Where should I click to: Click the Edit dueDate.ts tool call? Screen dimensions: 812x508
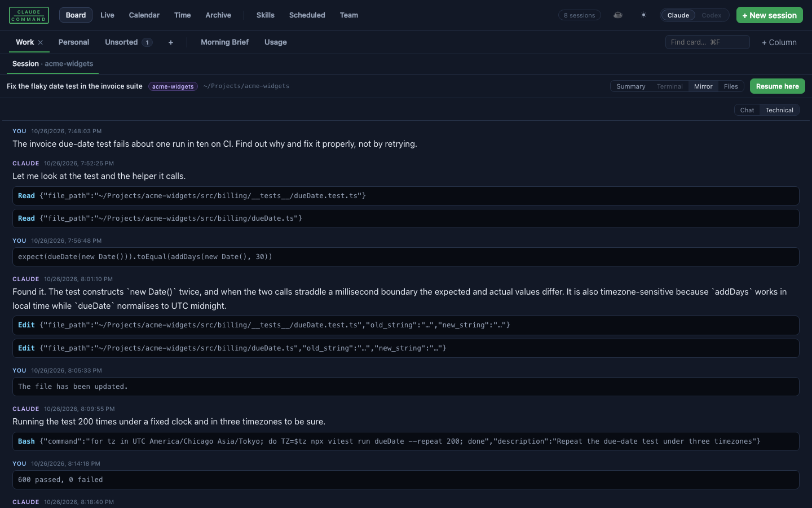tap(406, 348)
